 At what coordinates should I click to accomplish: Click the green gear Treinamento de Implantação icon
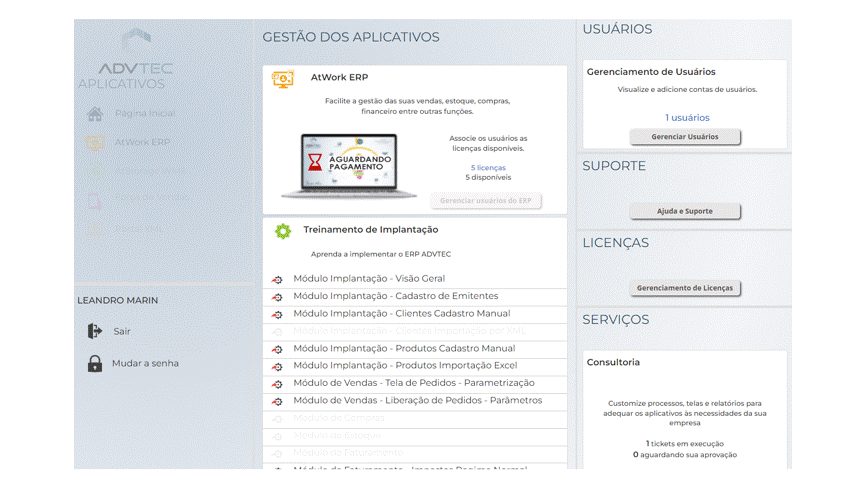[x=283, y=231]
